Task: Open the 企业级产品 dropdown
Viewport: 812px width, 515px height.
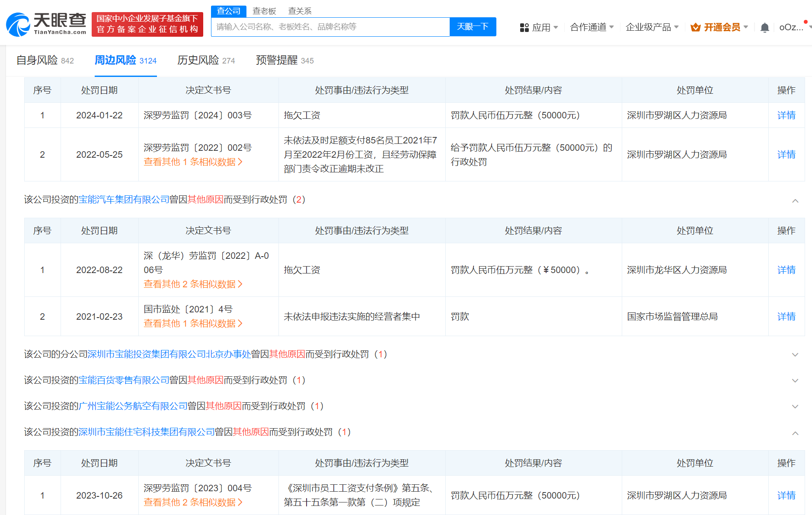Action: click(652, 27)
